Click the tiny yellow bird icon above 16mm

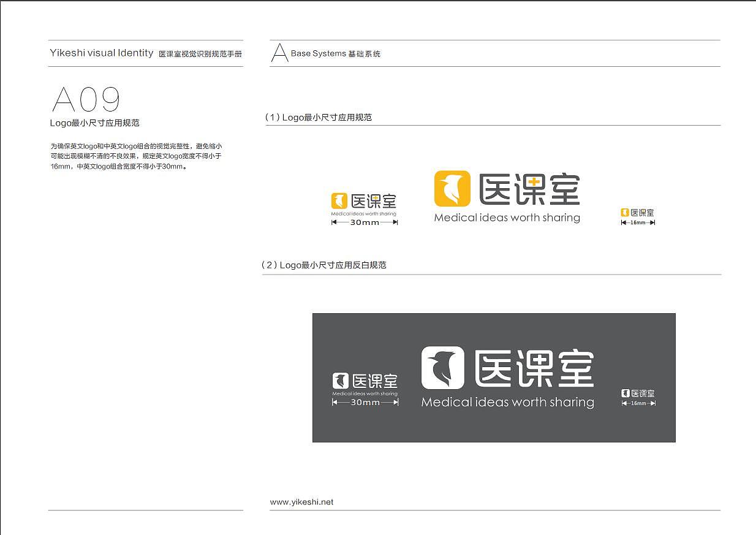[625, 213]
